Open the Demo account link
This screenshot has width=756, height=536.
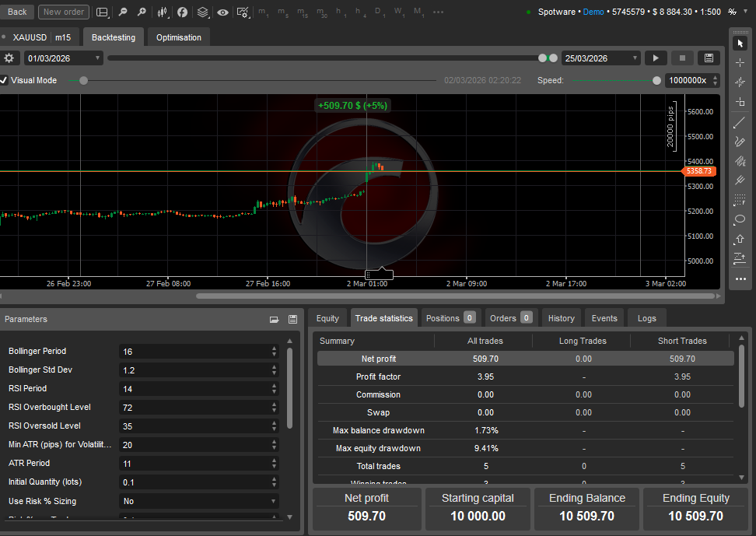click(593, 12)
